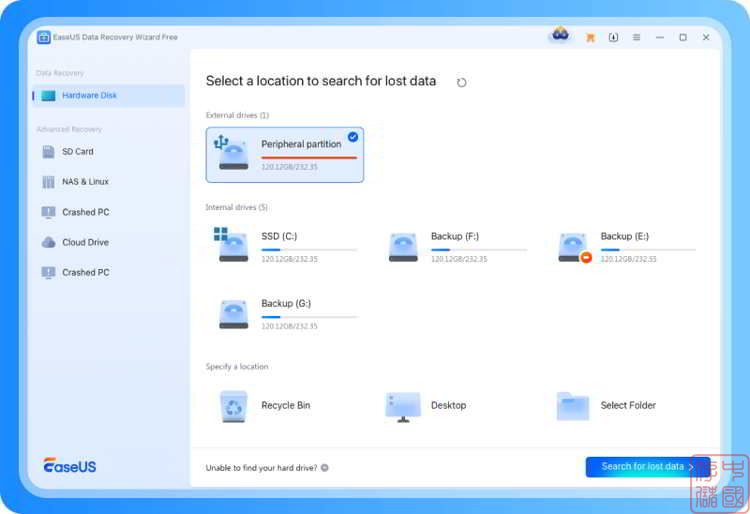Image resolution: width=750 pixels, height=514 pixels.
Task: Open the orange shopping cart icon
Action: click(x=590, y=38)
